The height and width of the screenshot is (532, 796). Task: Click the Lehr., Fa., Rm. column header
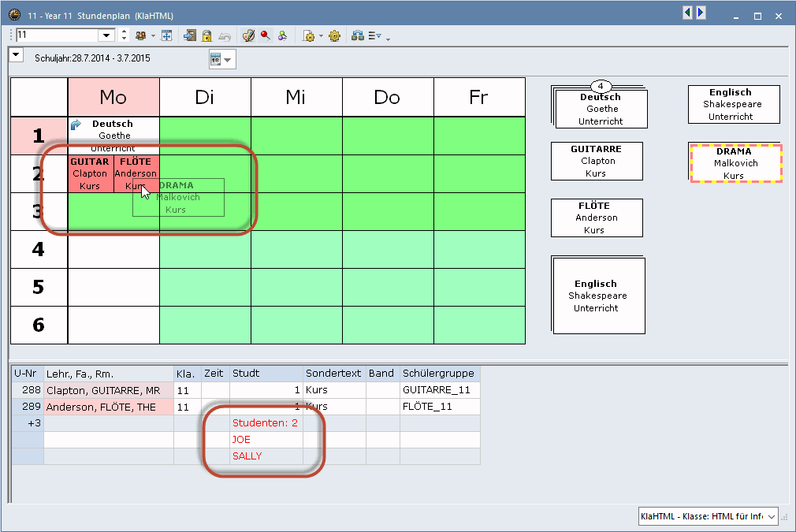pos(109,374)
